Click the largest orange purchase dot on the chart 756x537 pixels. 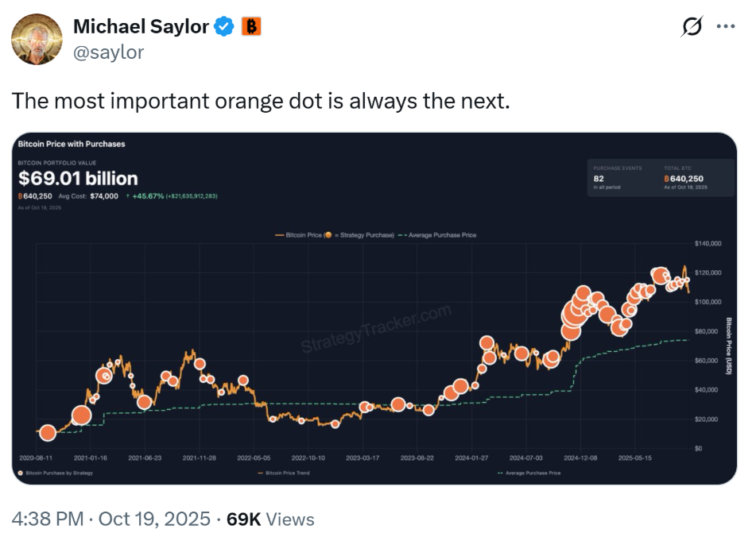click(574, 314)
